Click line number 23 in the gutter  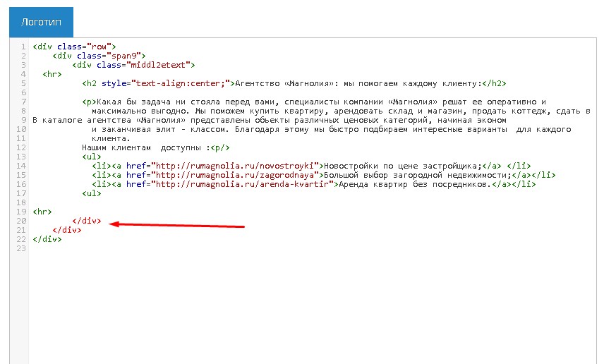tap(21, 248)
